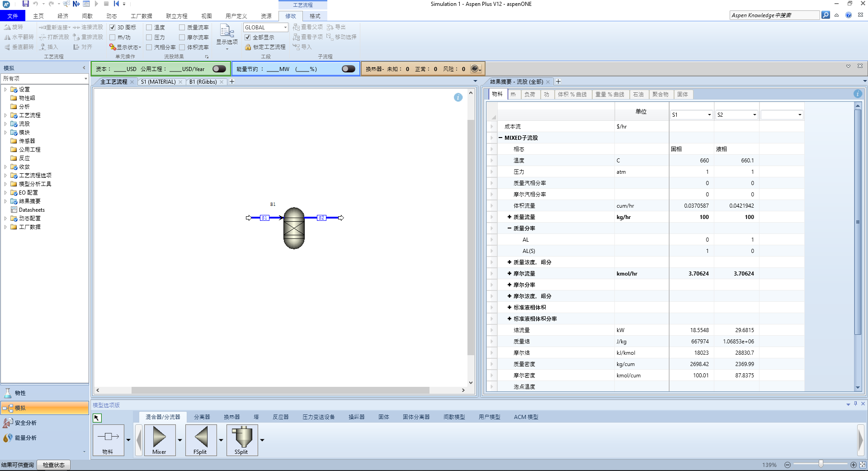Click the flowsheet horizontal scrollbar
This screenshot has height=471, width=868.
pyautogui.click(x=280, y=390)
